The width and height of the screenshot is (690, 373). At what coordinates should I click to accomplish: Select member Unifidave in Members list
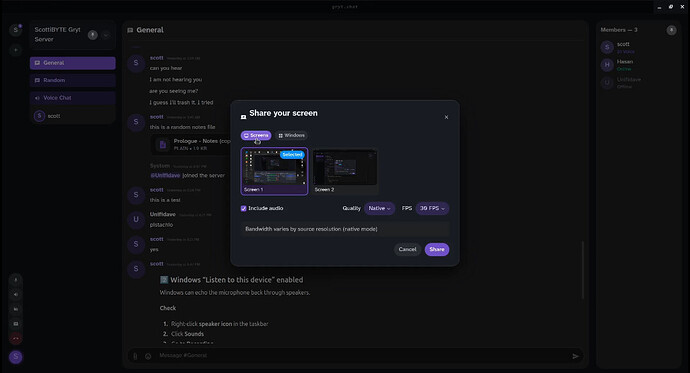(638, 83)
